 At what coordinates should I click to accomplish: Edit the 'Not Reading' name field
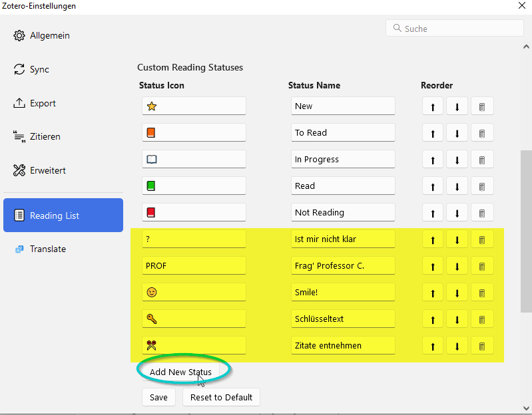343,212
